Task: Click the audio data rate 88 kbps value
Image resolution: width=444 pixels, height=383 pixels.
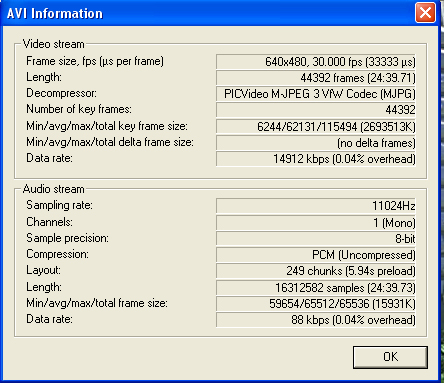Action: (316, 320)
